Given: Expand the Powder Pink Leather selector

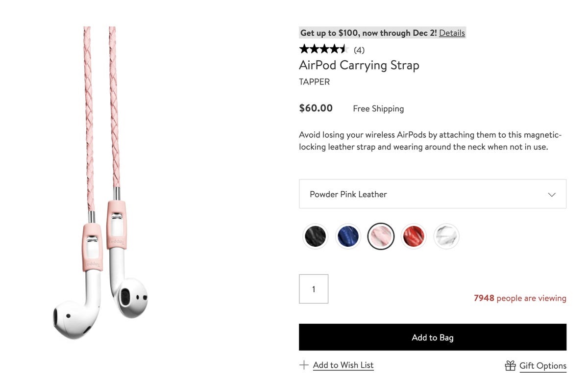Looking at the screenshot, I should pos(433,194).
